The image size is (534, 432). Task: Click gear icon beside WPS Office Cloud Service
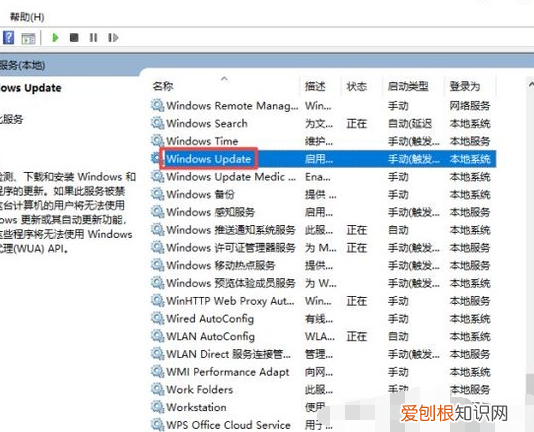pyautogui.click(x=157, y=425)
